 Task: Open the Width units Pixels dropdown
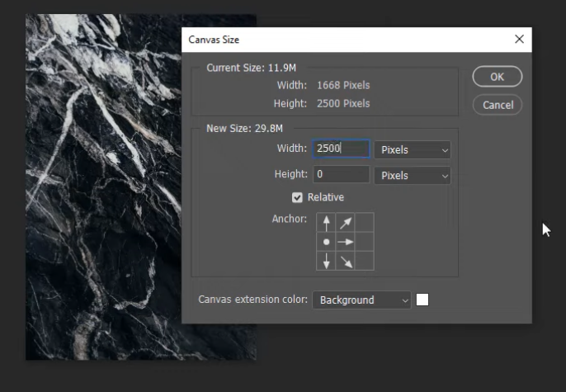[413, 150]
